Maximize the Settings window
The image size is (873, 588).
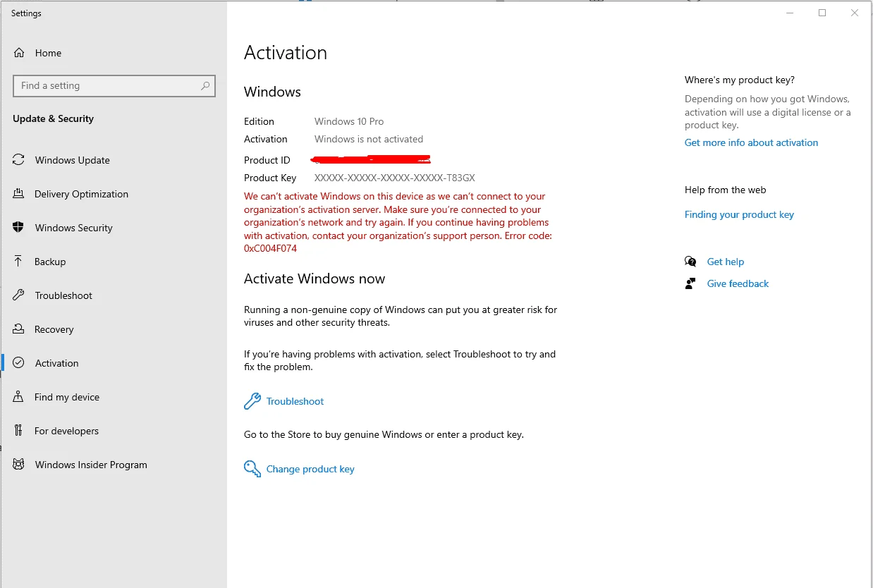tap(822, 13)
